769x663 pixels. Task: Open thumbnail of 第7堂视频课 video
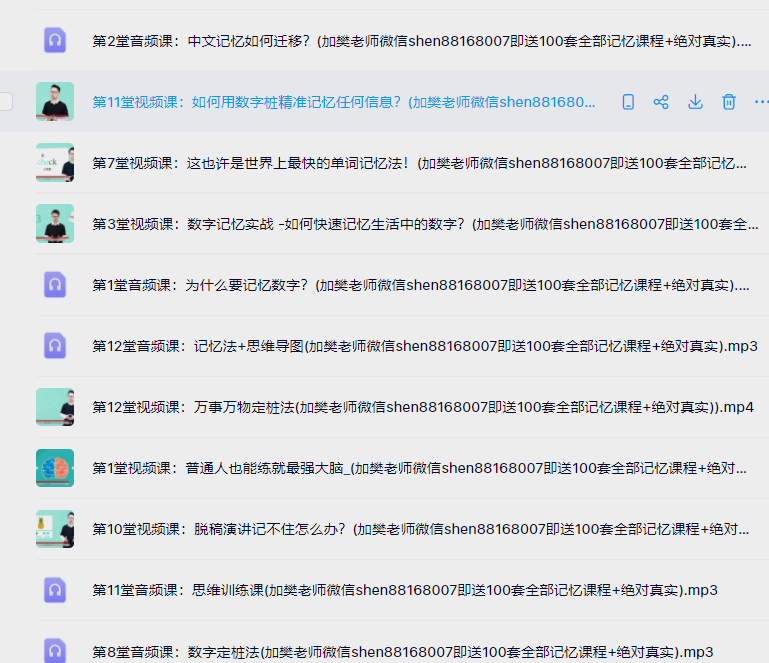click(x=55, y=163)
